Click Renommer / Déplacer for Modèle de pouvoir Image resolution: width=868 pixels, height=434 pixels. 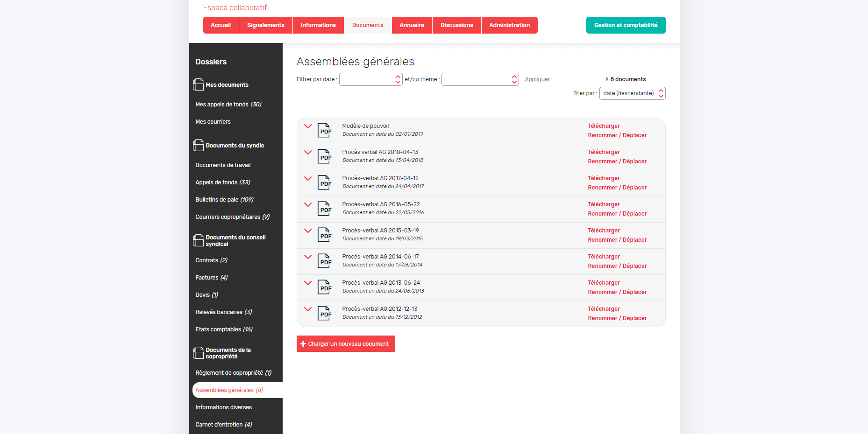click(x=618, y=135)
